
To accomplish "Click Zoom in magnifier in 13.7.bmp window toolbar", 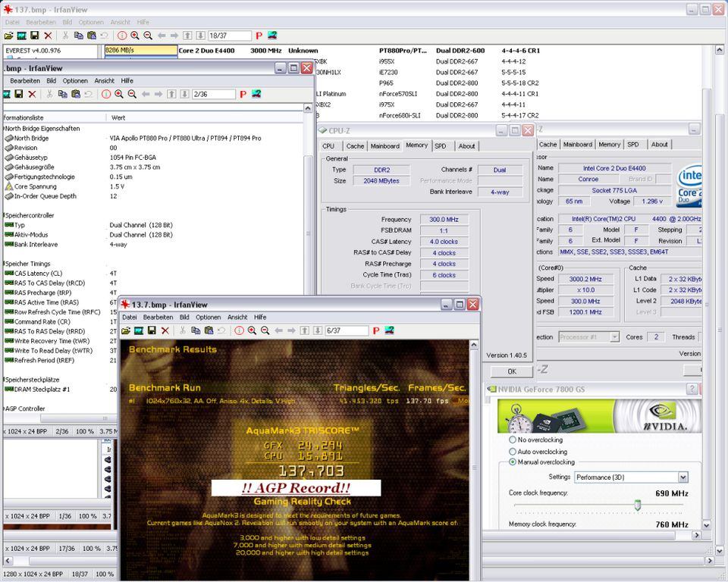I will pos(252,330).
